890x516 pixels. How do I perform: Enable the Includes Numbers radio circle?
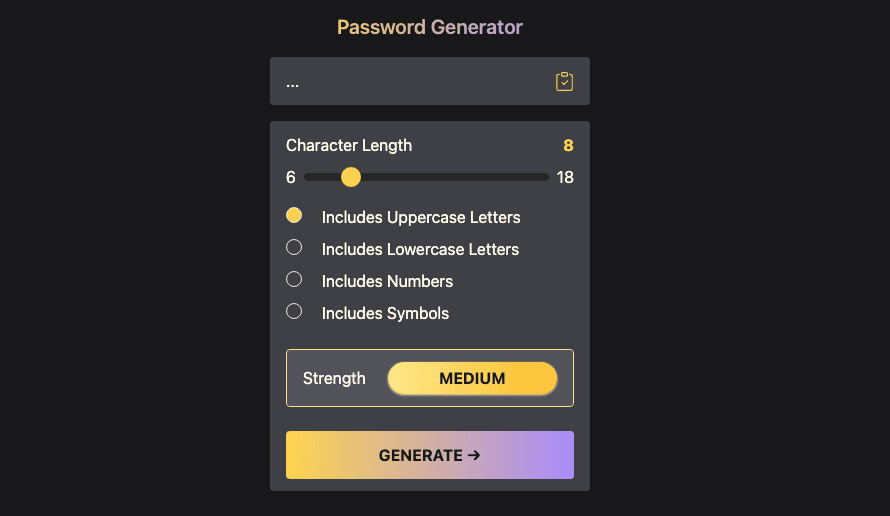(x=294, y=280)
